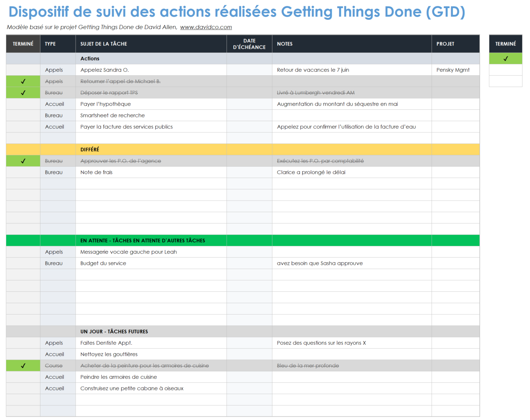Select the green checkmark in side Terminé list
This screenshot has height=420, width=530.
[506, 59]
